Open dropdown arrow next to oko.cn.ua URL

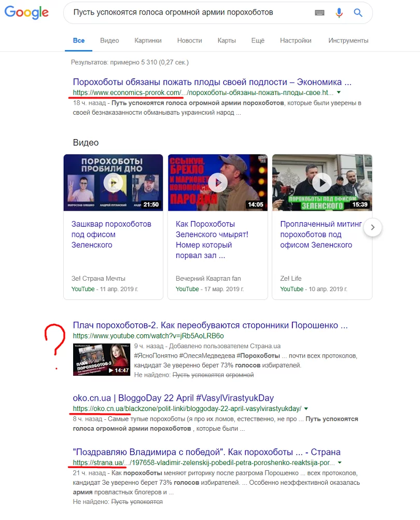(306, 408)
